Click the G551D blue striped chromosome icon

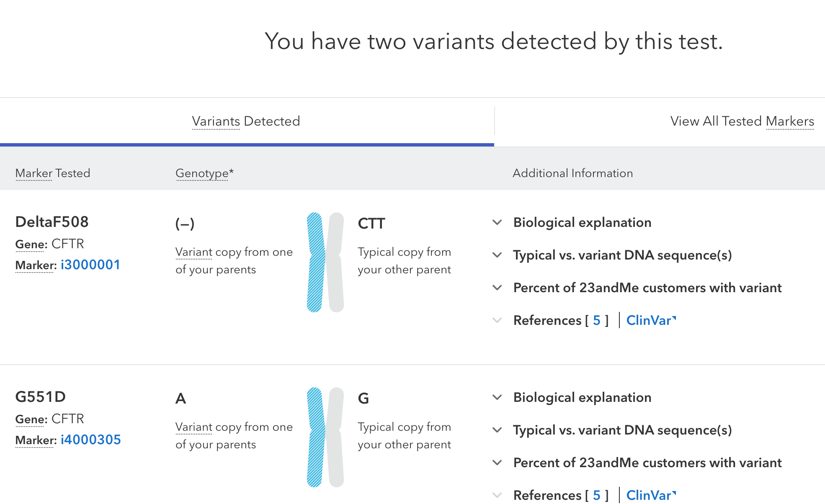click(315, 437)
